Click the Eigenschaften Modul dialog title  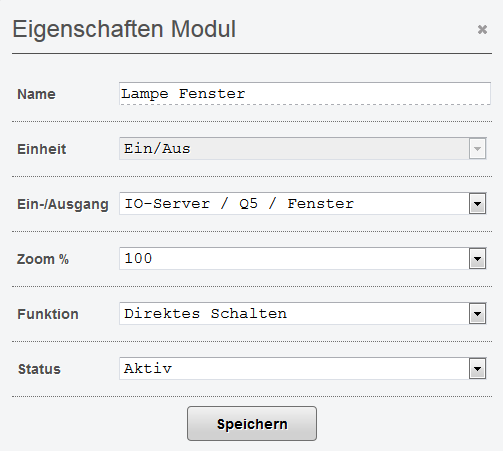[x=124, y=30]
